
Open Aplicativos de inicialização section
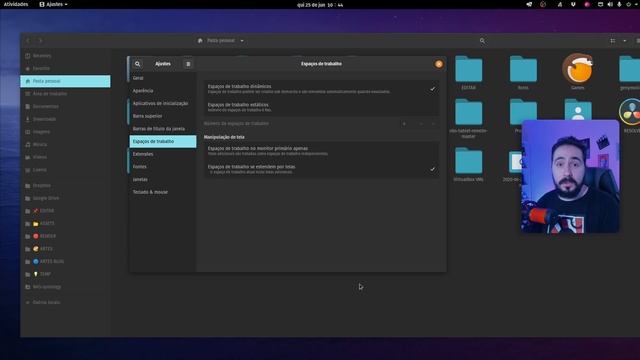(162, 103)
